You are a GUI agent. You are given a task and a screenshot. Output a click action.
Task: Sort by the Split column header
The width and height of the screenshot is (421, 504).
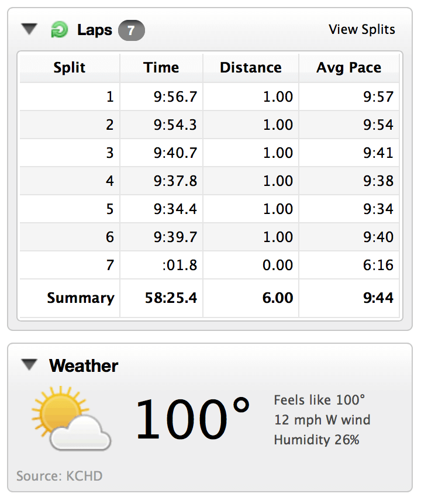[70, 68]
